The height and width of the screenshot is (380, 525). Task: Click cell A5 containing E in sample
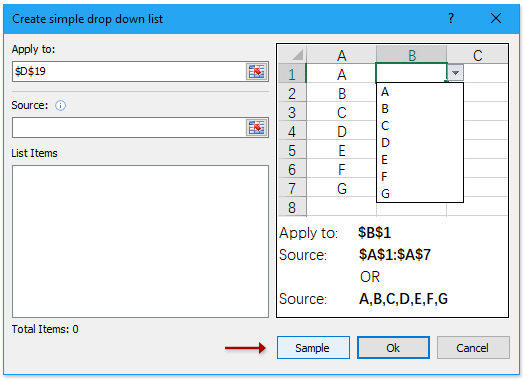click(341, 150)
